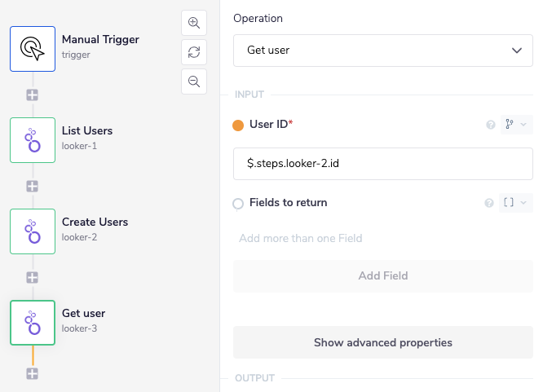
Task: Enable the Fields to return radio button
Action: click(x=238, y=204)
